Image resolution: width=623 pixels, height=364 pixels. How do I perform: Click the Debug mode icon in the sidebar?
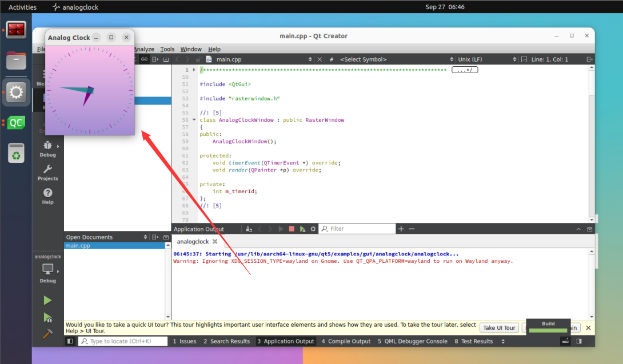coord(47,146)
